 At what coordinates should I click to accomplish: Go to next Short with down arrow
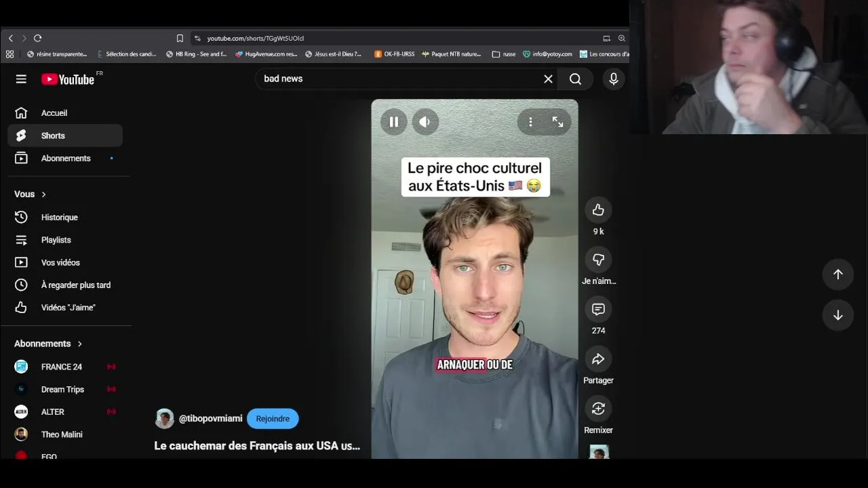click(838, 315)
